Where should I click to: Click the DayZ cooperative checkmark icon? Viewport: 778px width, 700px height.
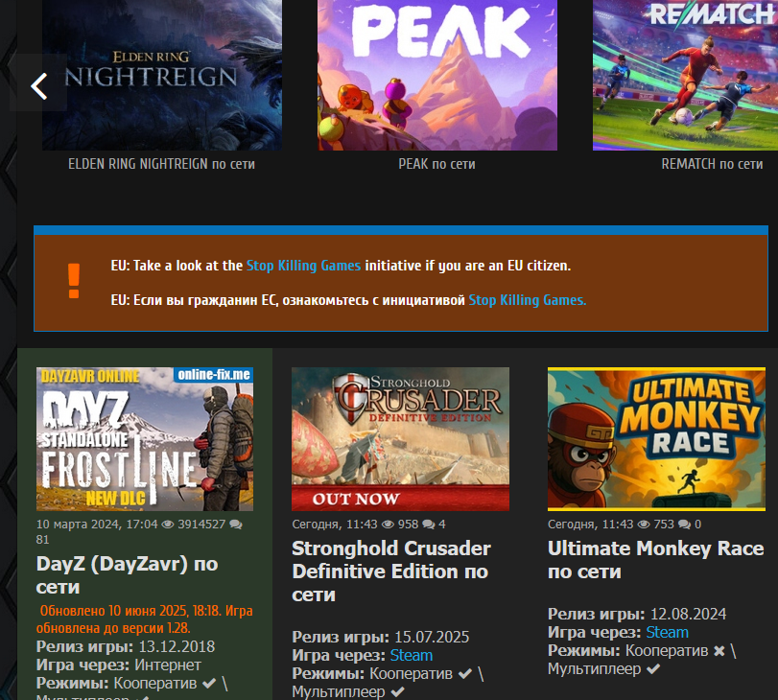[209, 684]
